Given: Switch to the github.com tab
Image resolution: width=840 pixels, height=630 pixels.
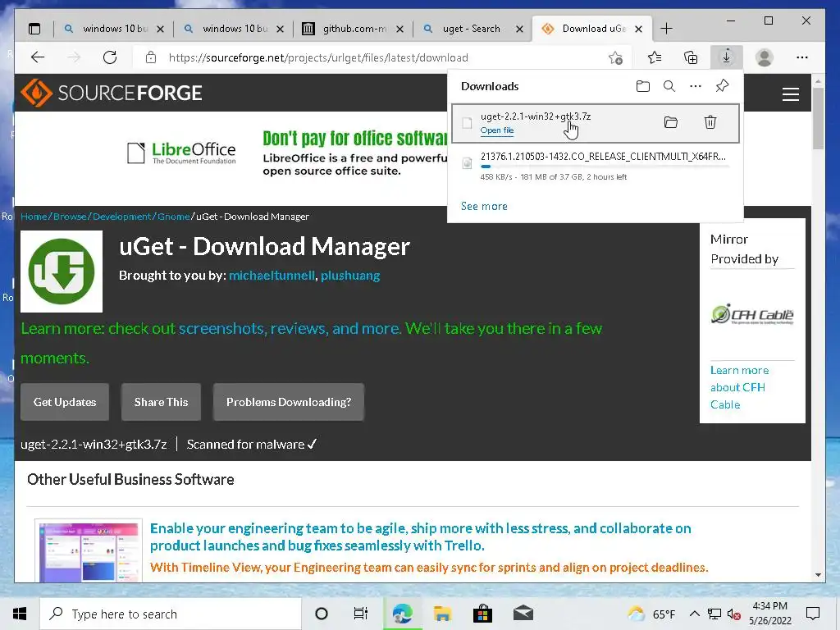Looking at the screenshot, I should click(x=353, y=29).
